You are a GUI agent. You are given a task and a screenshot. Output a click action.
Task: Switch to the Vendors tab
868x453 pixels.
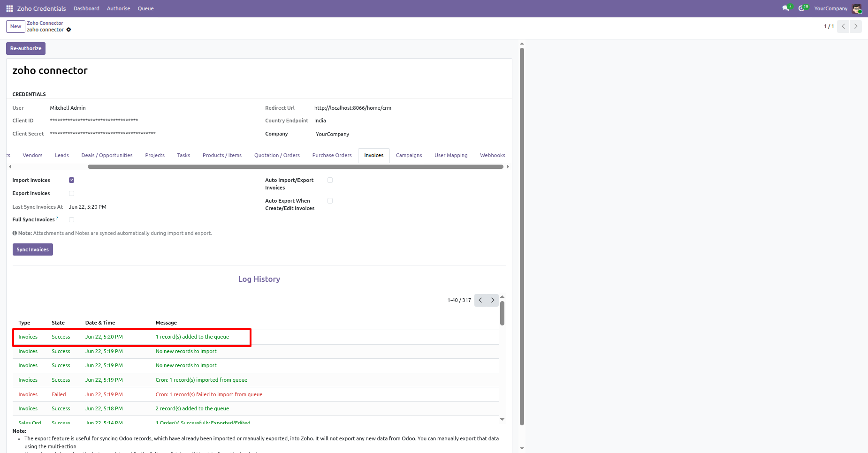32,155
